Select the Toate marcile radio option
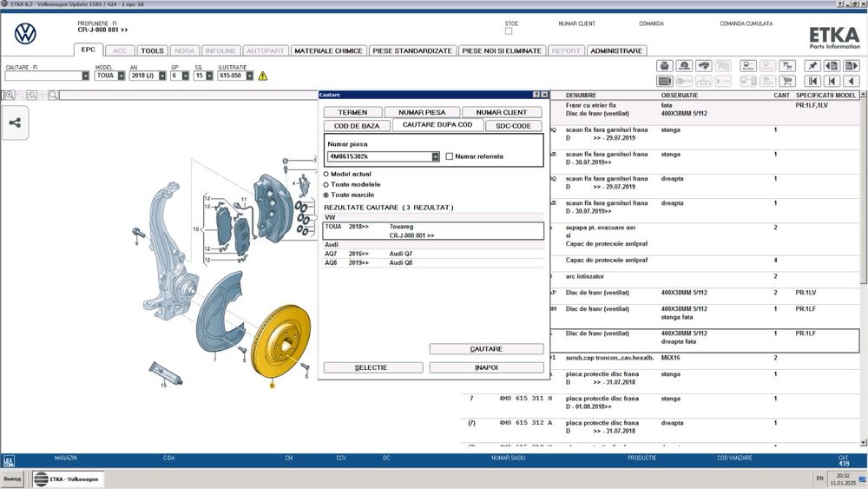The height and width of the screenshot is (489, 868). point(326,195)
